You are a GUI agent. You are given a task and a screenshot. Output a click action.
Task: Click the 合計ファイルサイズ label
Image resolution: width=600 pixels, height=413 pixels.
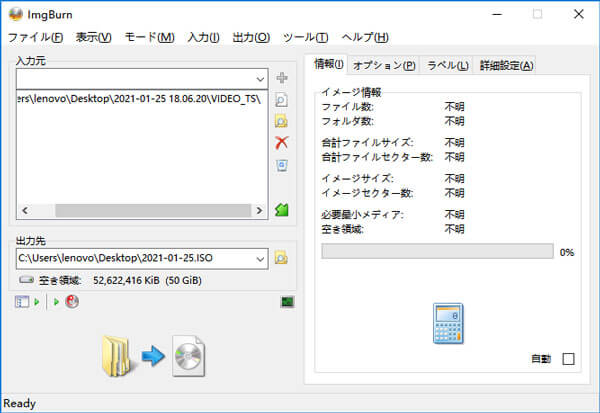coord(367,143)
